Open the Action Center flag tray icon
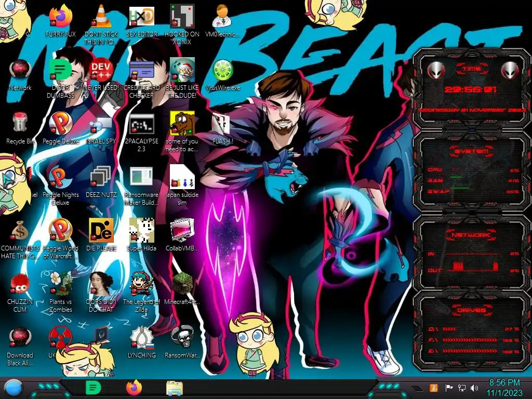 click(449, 388)
